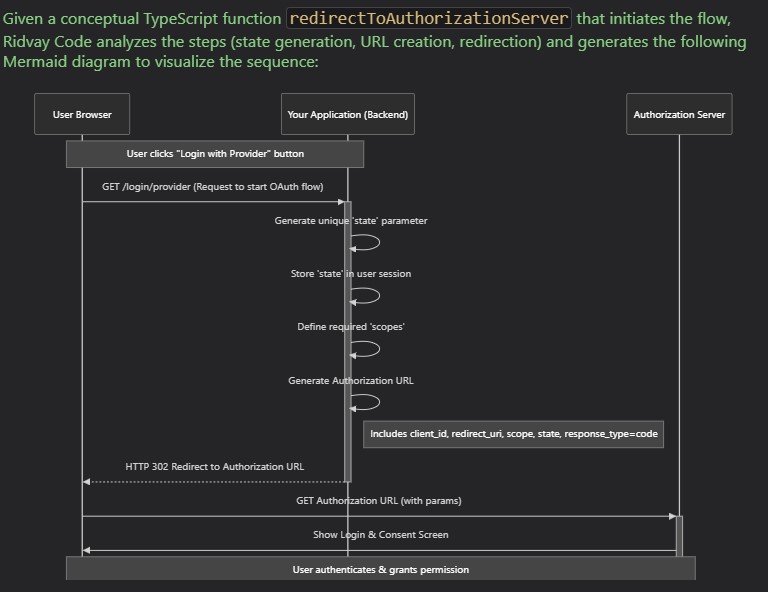The image size is (768, 592).
Task: Click 'HTTP 302 Redirect to Authorization URL' label
Action: click(x=215, y=467)
